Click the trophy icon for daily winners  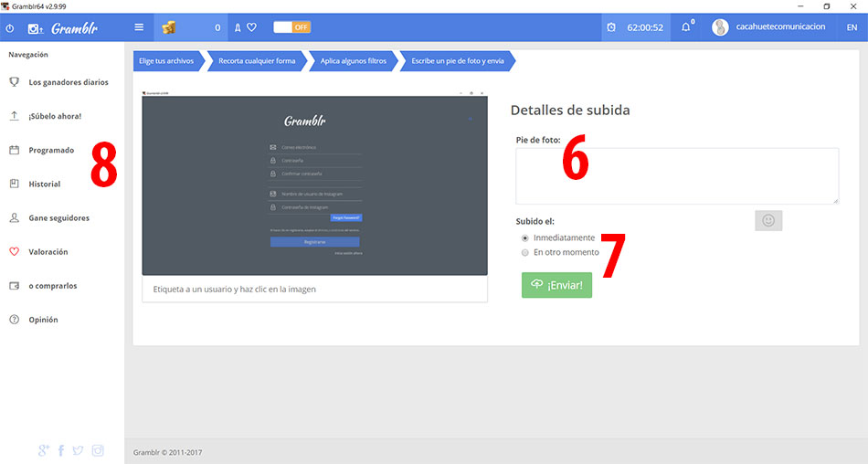(15, 82)
